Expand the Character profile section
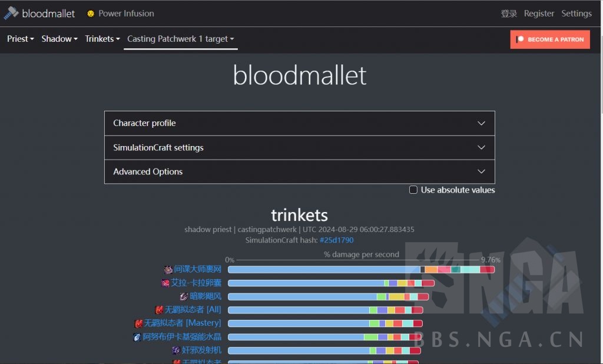This screenshot has height=364, width=603. click(299, 123)
